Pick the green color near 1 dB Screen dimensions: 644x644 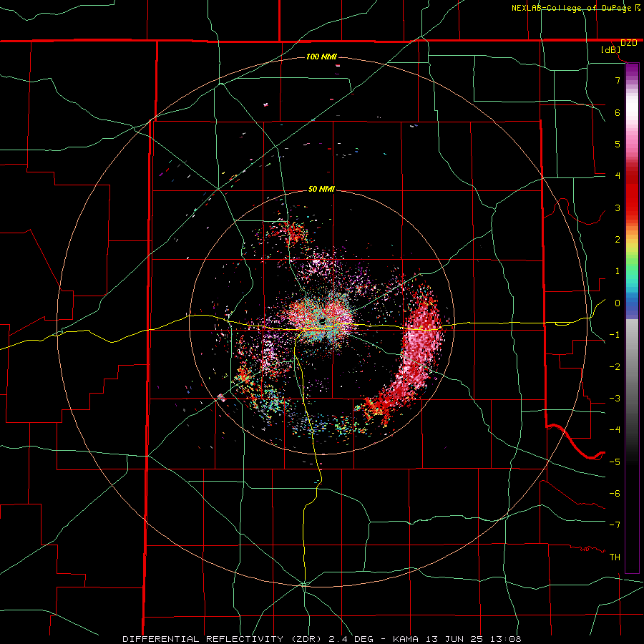[x=632, y=269]
